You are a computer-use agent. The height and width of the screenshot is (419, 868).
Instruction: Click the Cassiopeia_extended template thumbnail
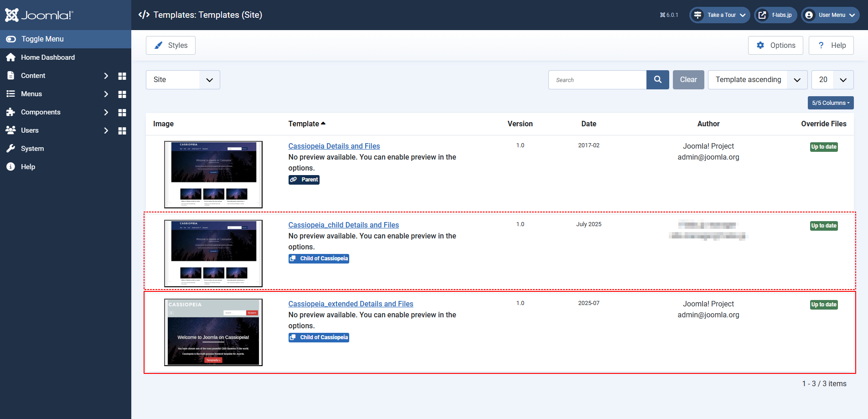pyautogui.click(x=213, y=332)
